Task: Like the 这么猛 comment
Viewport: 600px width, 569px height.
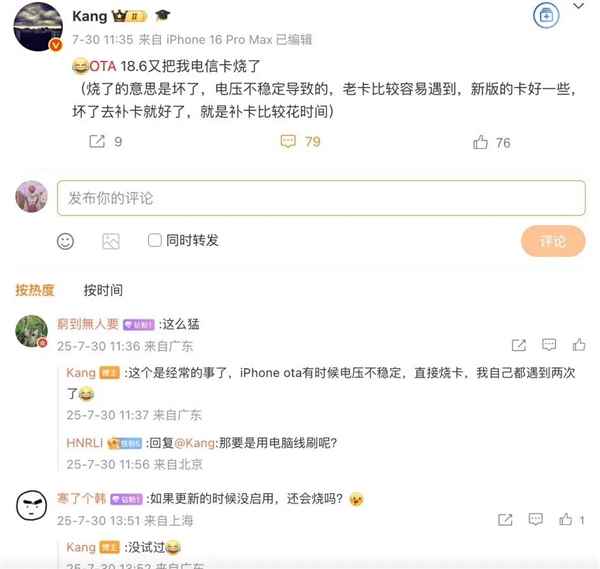Action: coord(579,345)
